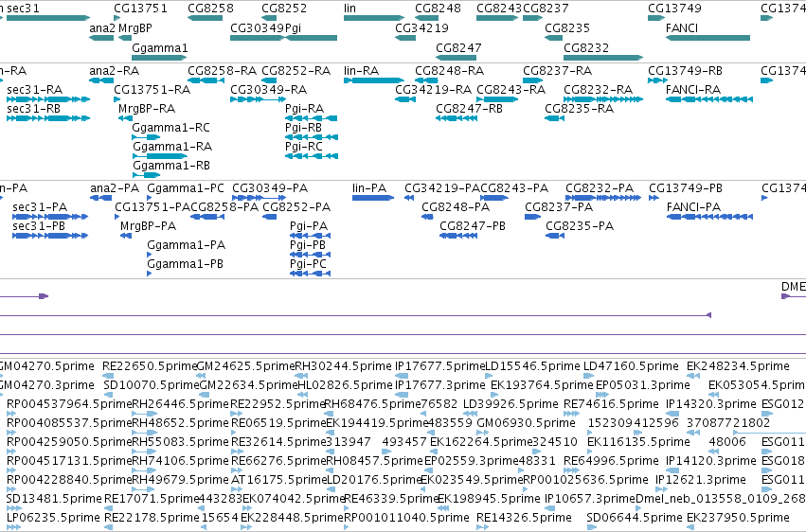The image size is (806, 532).
Task: Select the CG8237 gene label
Action: click(x=546, y=9)
